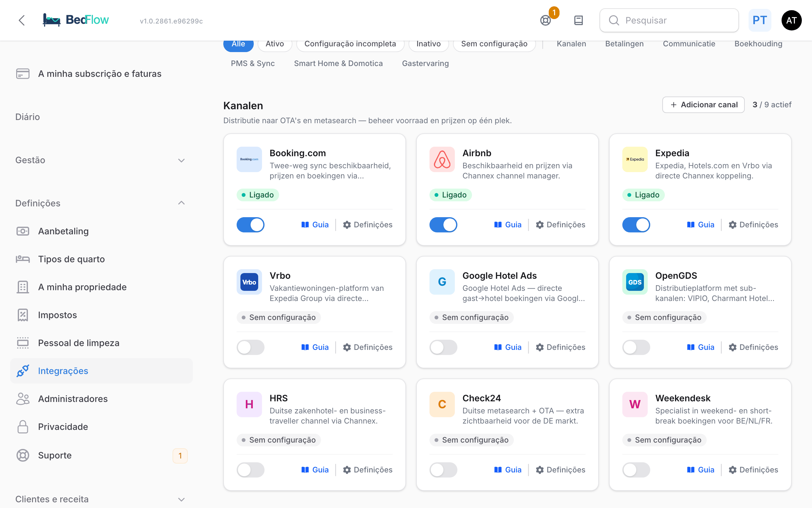Viewport: 812px width, 508px height.
Task: Click the Impostos receipt icon
Action: click(x=23, y=315)
